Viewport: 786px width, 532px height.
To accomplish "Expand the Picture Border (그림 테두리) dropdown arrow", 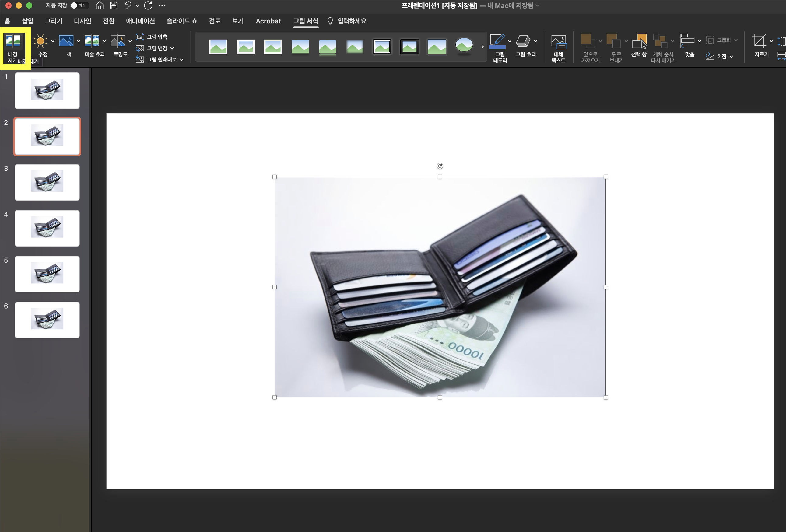I will click(510, 41).
